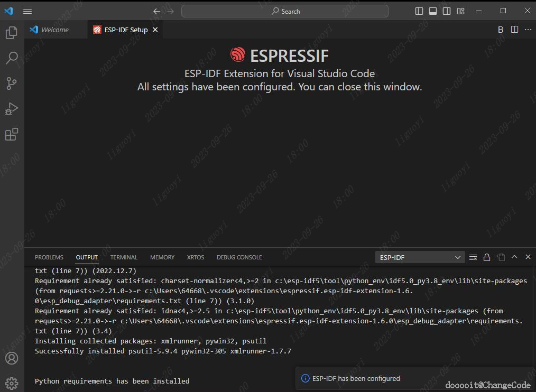This screenshot has height=392, width=536.
Task: Open the Source Control view
Action: 12,83
